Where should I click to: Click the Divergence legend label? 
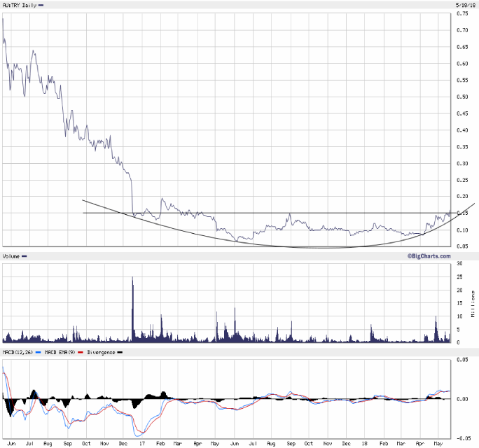[x=102, y=352]
